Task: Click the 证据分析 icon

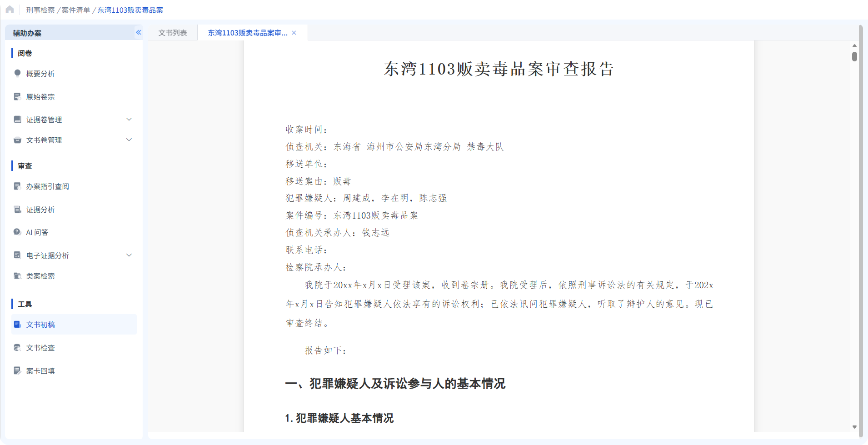Action: pyautogui.click(x=17, y=209)
